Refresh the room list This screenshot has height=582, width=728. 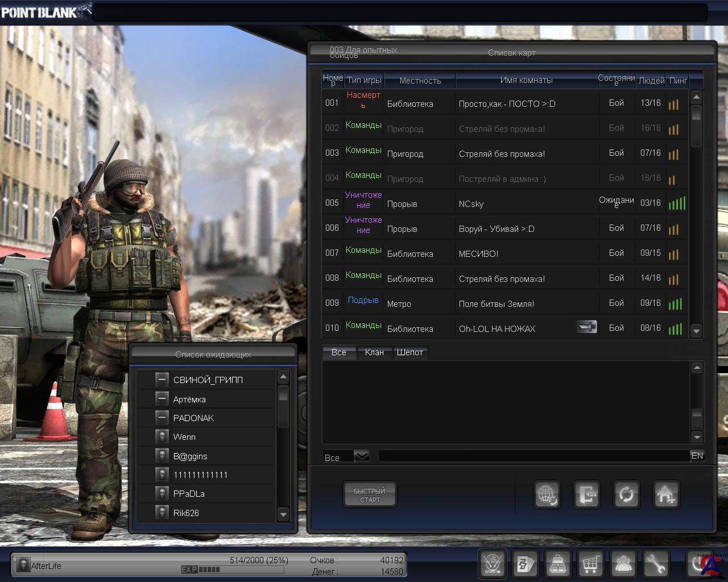pos(626,494)
